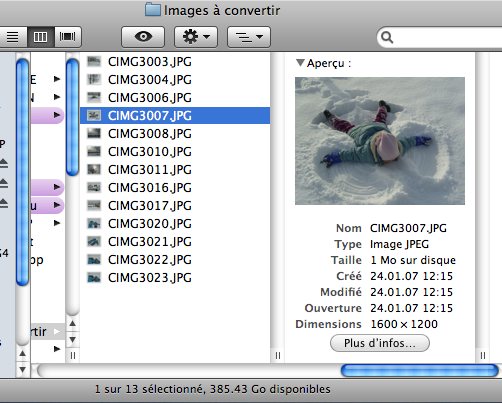Select file CIMG3016.JPG
502x403 pixels.
pos(175,188)
